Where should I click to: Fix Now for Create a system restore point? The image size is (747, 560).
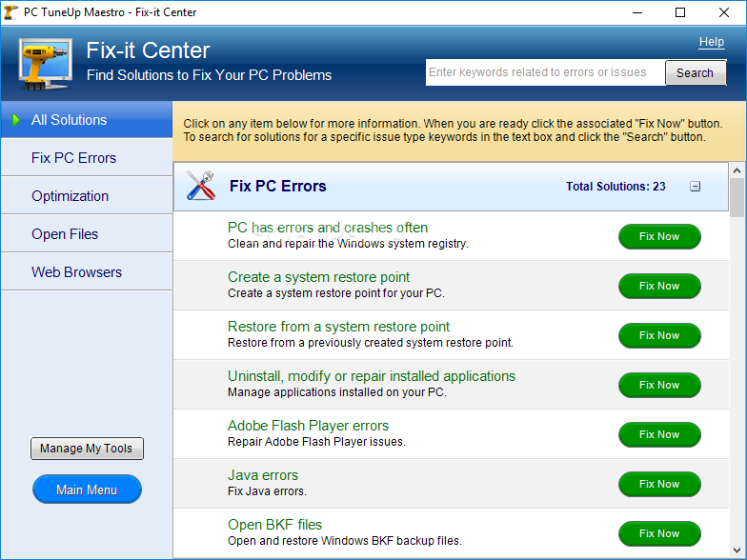[659, 286]
